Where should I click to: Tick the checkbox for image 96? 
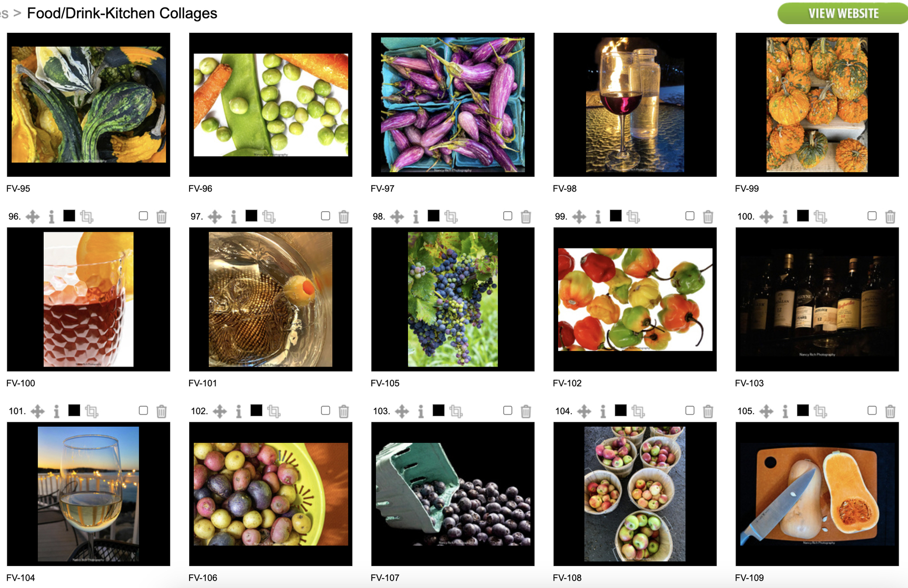pyautogui.click(x=143, y=216)
